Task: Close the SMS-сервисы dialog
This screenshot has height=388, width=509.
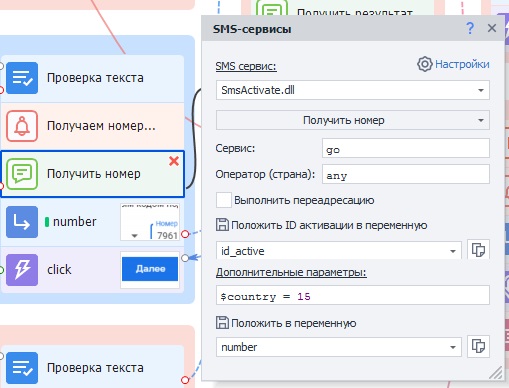Action: 492,28
